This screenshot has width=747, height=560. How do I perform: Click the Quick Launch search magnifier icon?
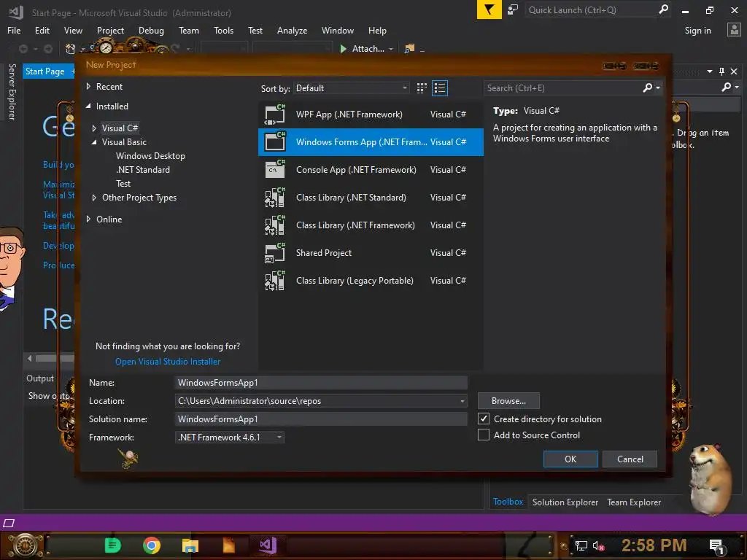pos(662,9)
